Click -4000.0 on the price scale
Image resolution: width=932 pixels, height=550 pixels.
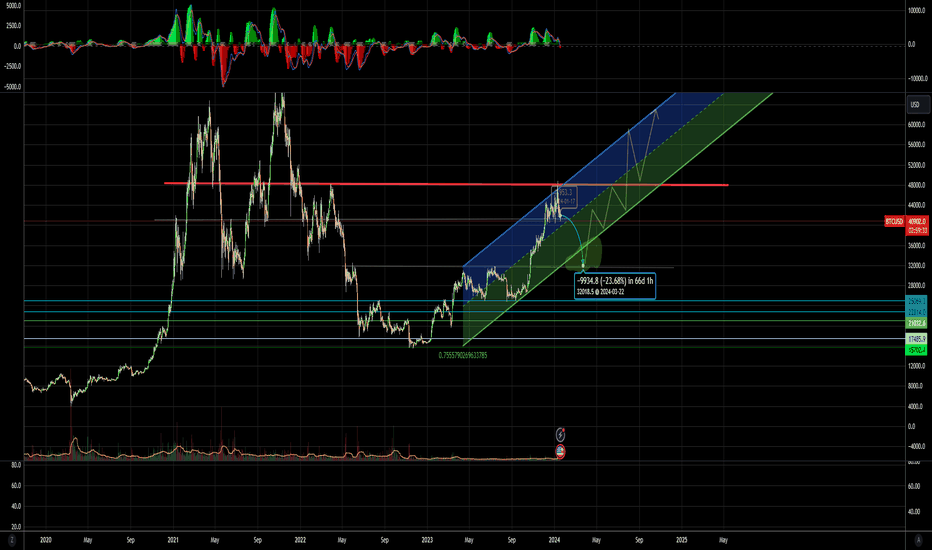pos(916,447)
